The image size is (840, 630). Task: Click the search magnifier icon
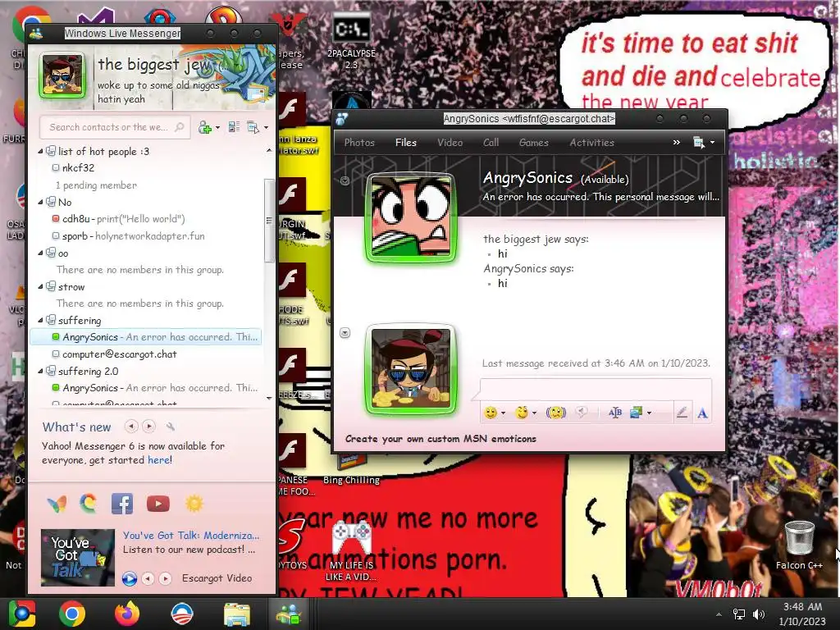tap(180, 127)
